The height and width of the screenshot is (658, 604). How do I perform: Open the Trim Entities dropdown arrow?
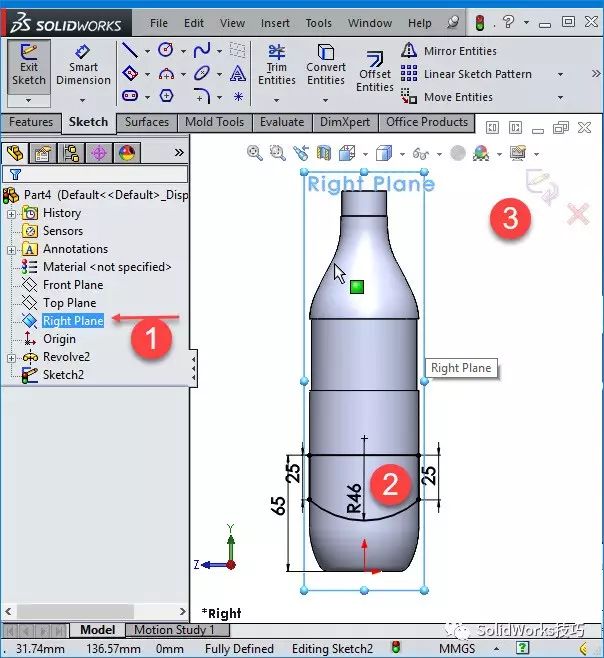[x=276, y=100]
